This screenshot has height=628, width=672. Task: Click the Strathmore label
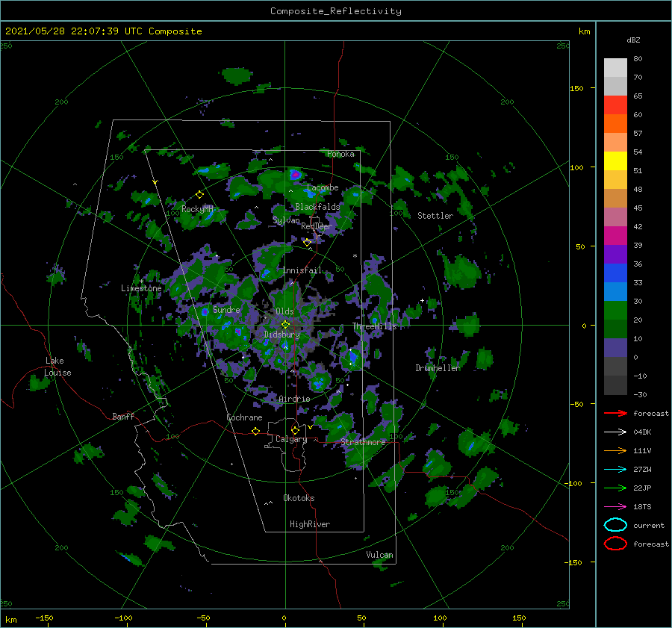pos(363,441)
